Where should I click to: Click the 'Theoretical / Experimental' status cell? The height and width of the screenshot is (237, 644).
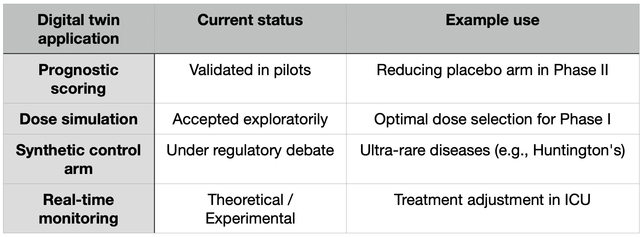(250, 208)
